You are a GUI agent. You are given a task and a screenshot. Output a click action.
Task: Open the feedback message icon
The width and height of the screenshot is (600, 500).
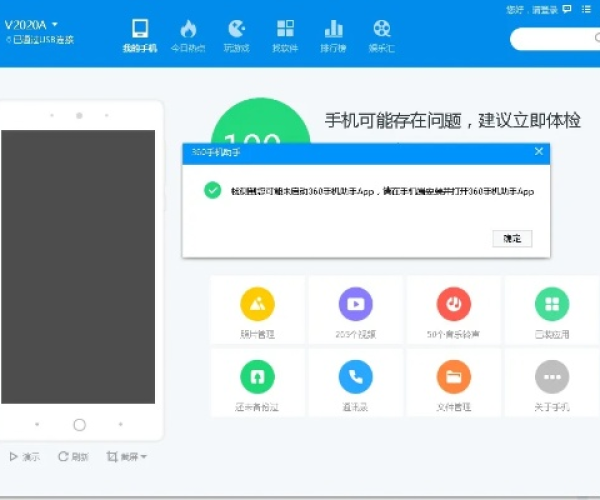[567, 9]
